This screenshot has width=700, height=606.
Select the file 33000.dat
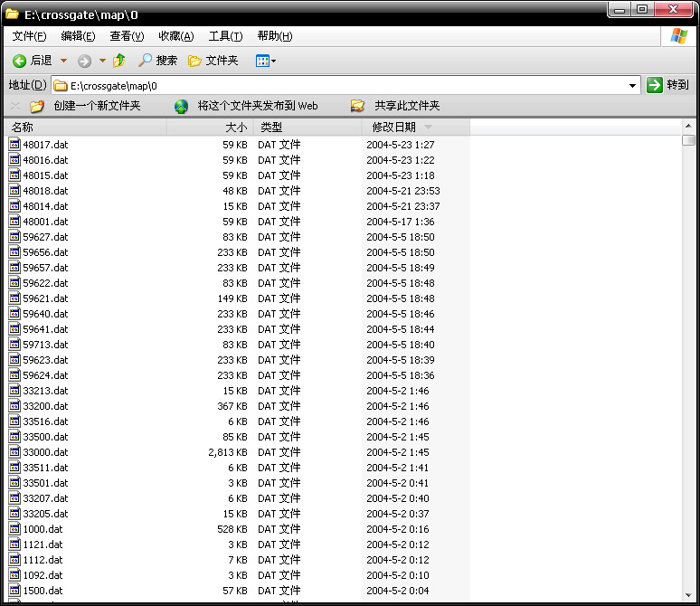[x=45, y=452]
